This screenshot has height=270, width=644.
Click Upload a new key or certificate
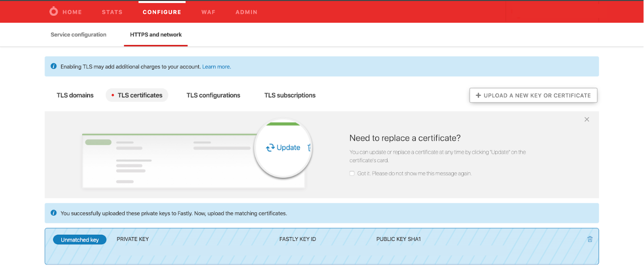click(x=533, y=95)
